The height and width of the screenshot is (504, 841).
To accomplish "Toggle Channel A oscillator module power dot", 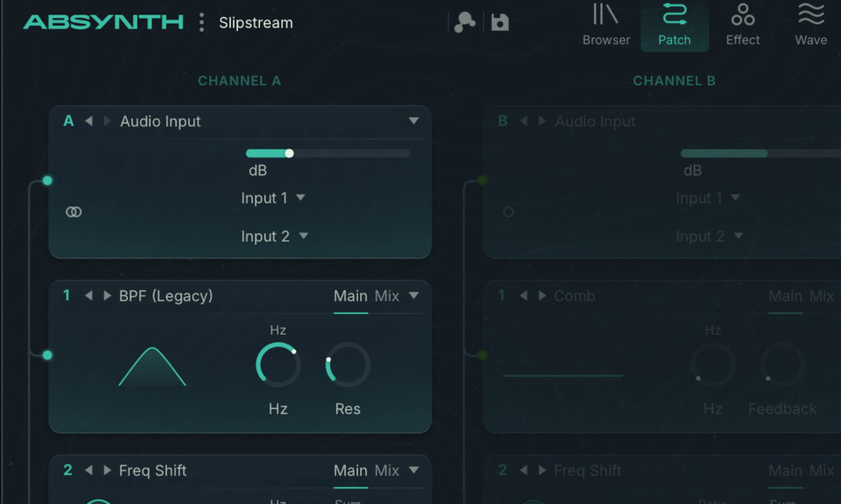I will point(48,181).
